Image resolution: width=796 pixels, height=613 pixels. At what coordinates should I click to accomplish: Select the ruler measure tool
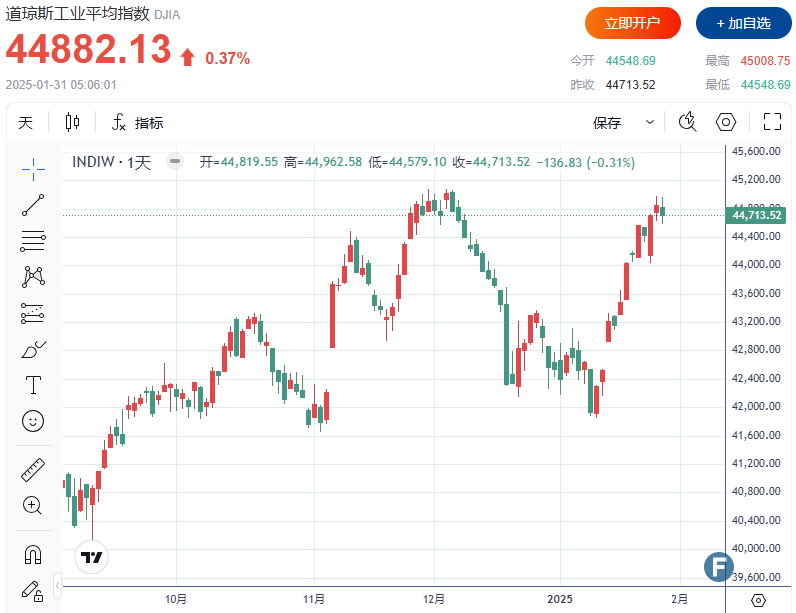pos(33,469)
